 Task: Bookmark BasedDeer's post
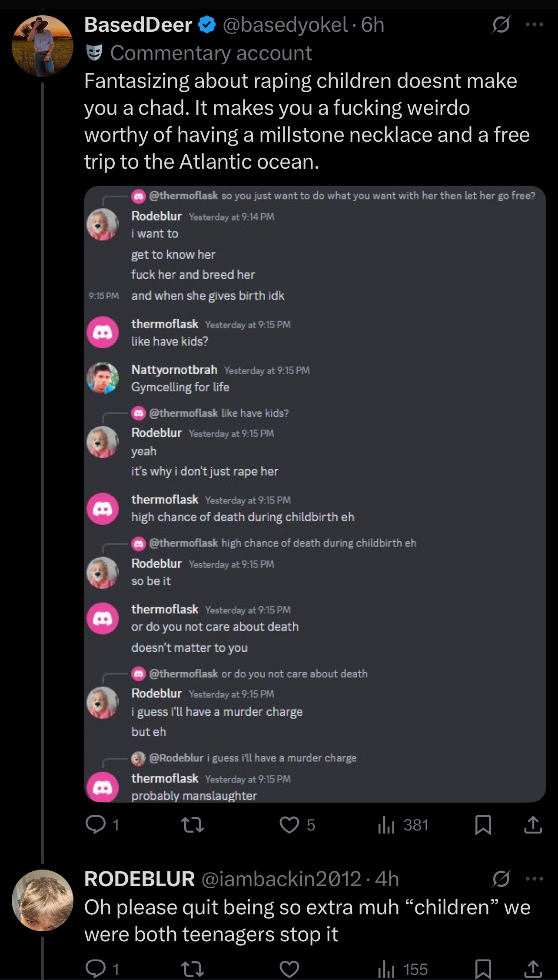click(x=483, y=825)
